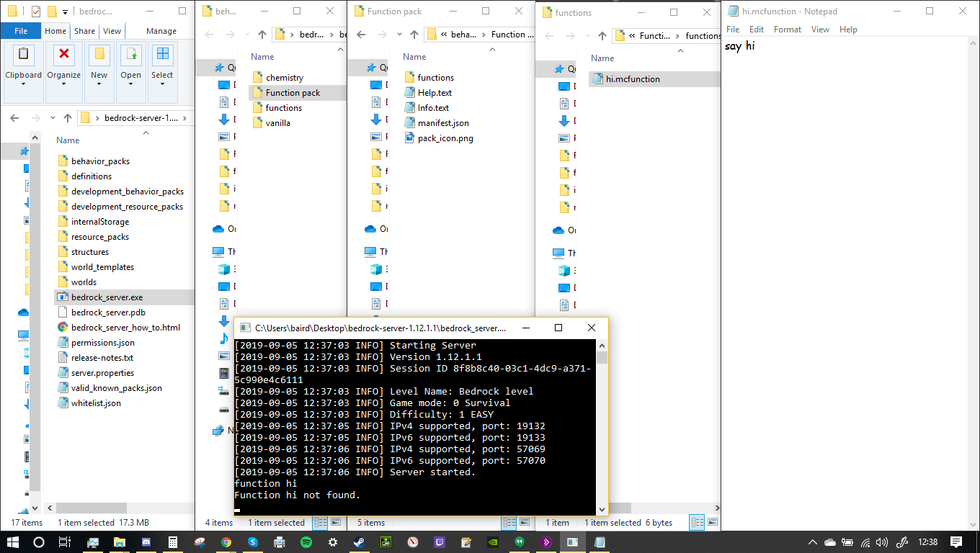Click the Spotify icon in the taskbar
The width and height of the screenshot is (980, 553).
tap(306, 541)
